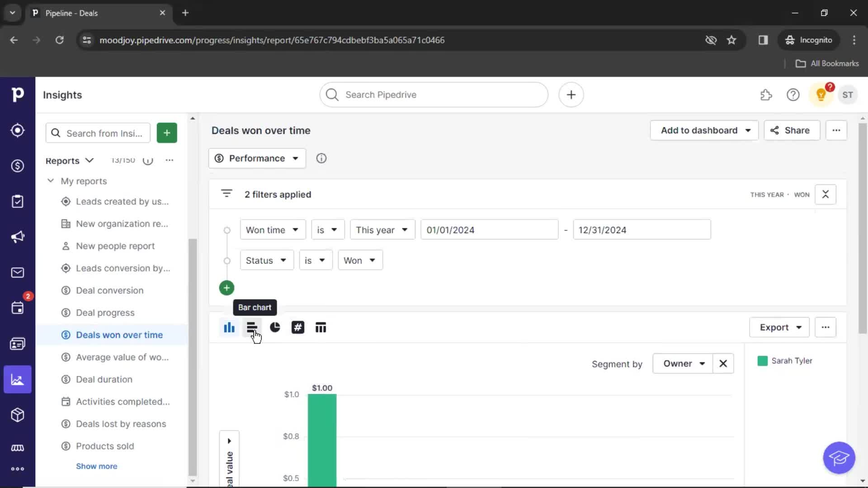Collapse the filters panel

tap(826, 194)
